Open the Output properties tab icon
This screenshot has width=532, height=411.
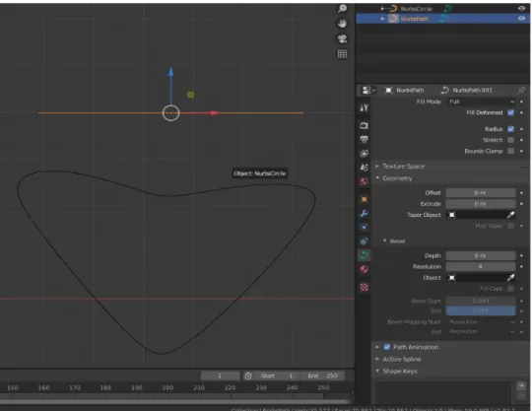point(365,140)
